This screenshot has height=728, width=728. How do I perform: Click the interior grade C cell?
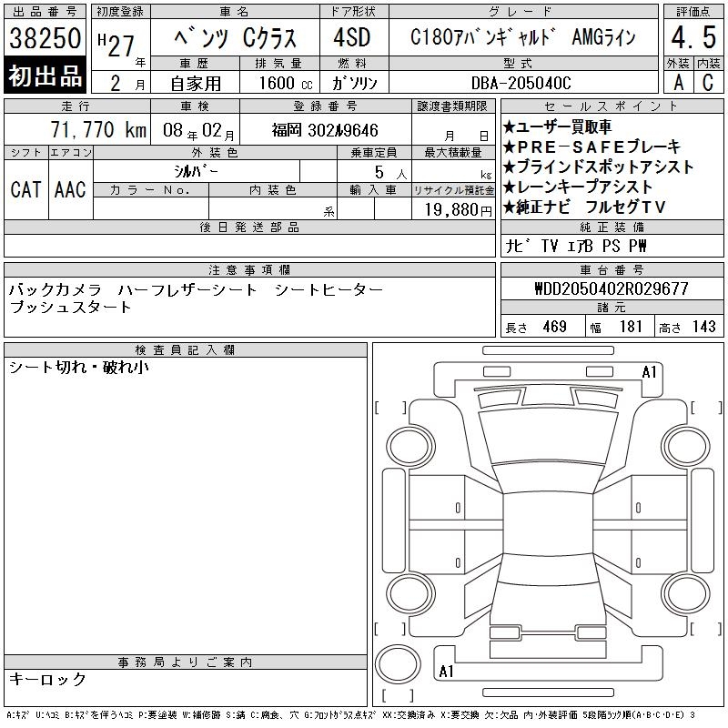point(707,81)
